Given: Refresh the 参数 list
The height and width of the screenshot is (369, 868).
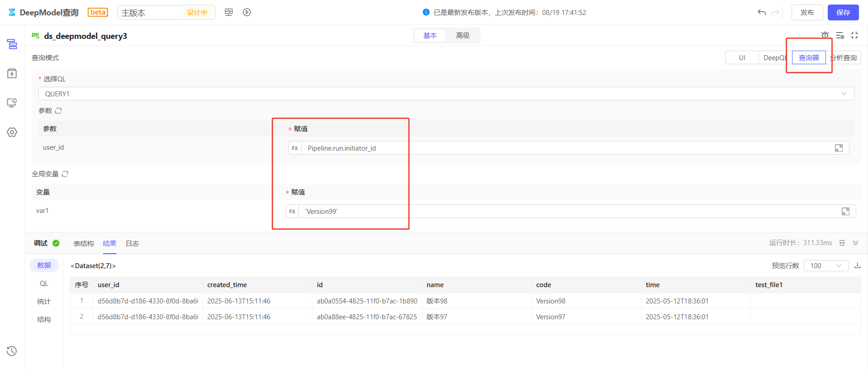Looking at the screenshot, I should click(58, 110).
